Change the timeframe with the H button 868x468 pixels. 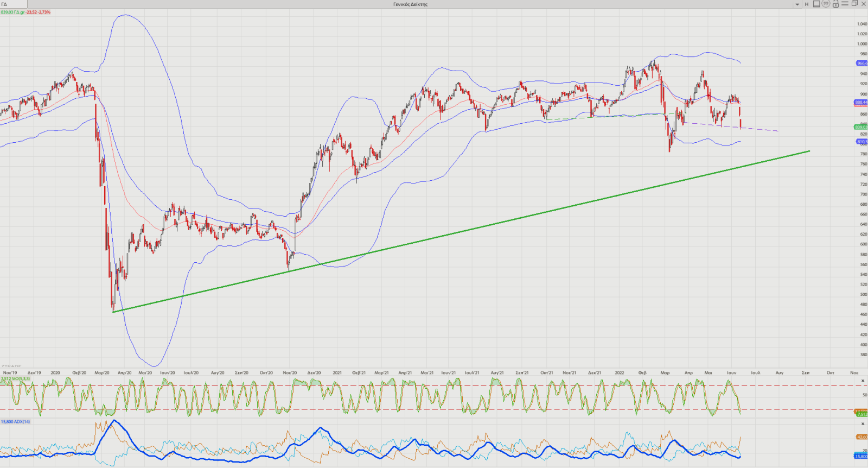pyautogui.click(x=807, y=4)
